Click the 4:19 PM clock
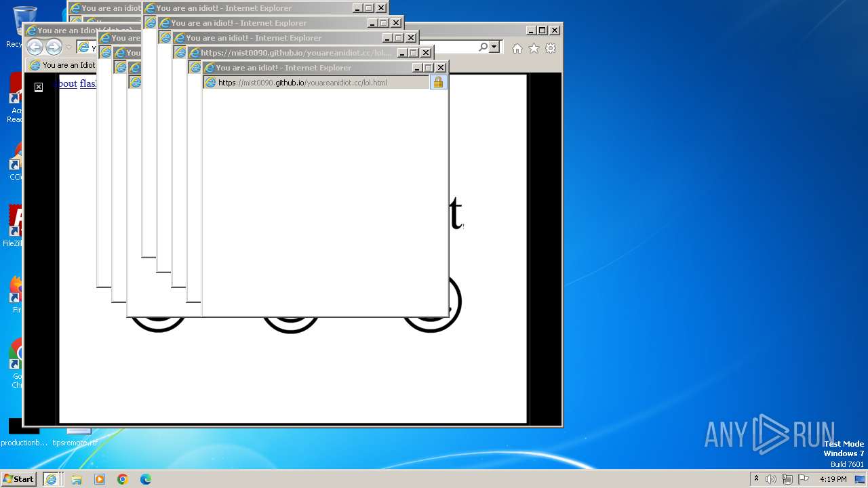This screenshot has height=488, width=868. (x=833, y=479)
